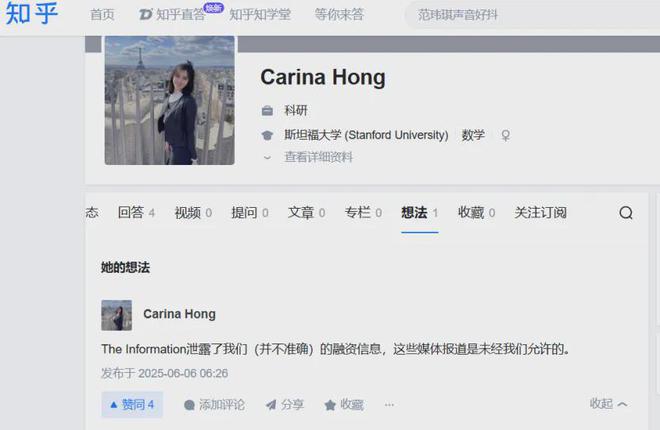Select the 关注订阅 tab
This screenshot has height=430, width=660.
pyautogui.click(x=540, y=213)
